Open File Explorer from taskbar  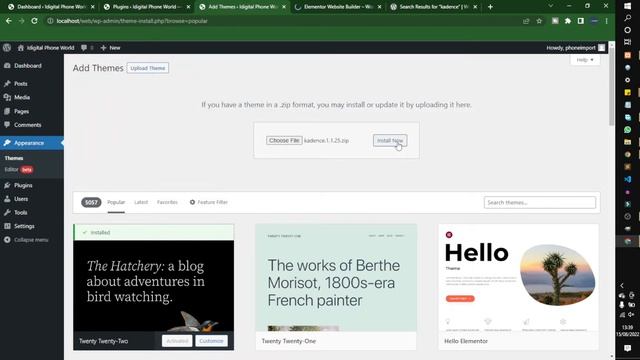pos(628,142)
